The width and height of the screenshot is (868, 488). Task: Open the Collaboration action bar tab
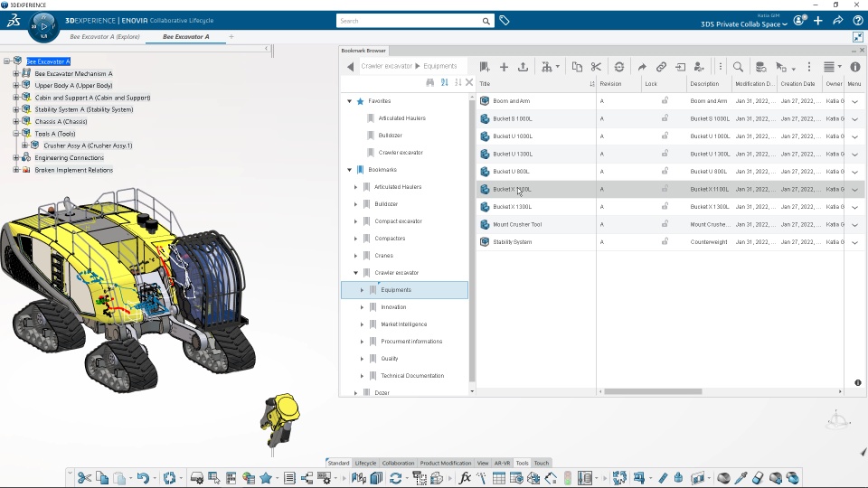398,463
